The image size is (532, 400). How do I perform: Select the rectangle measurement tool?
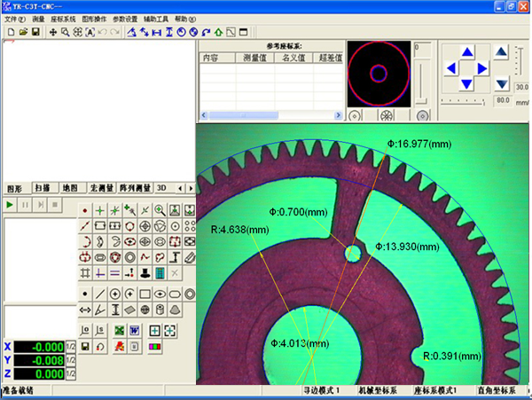(x=145, y=294)
